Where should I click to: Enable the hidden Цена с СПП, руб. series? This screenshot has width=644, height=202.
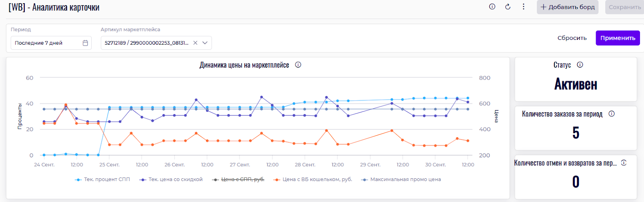point(239,179)
